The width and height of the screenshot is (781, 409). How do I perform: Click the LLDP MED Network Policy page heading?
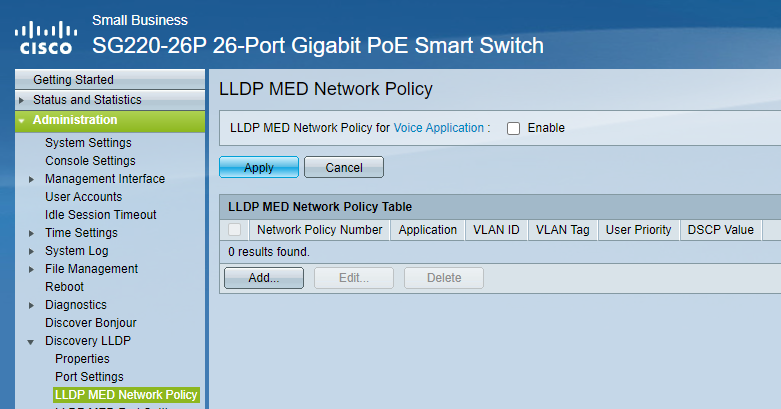click(x=326, y=89)
